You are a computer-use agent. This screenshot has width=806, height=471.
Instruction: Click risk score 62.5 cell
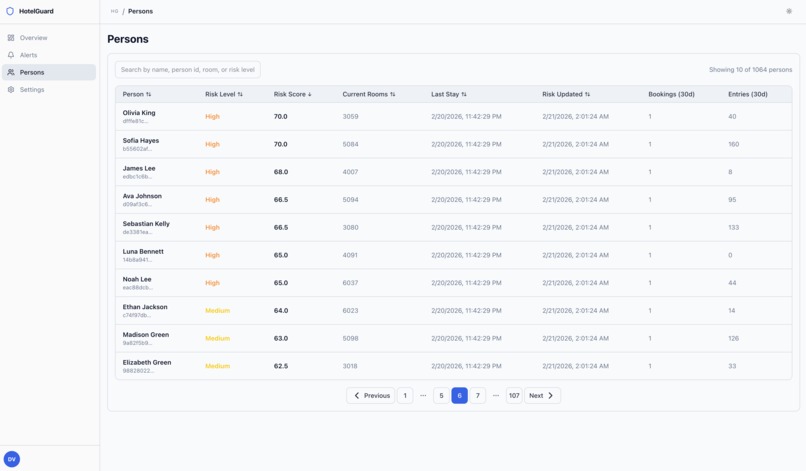click(x=281, y=366)
